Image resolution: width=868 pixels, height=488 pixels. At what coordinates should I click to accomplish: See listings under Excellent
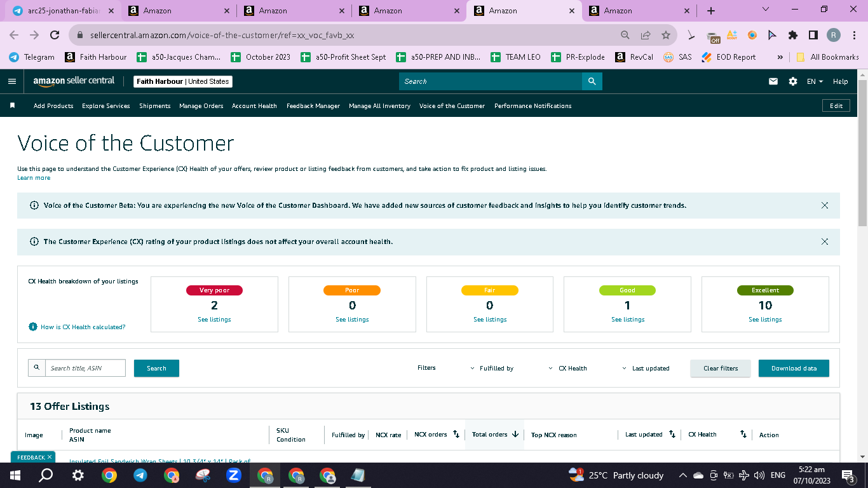pos(765,320)
